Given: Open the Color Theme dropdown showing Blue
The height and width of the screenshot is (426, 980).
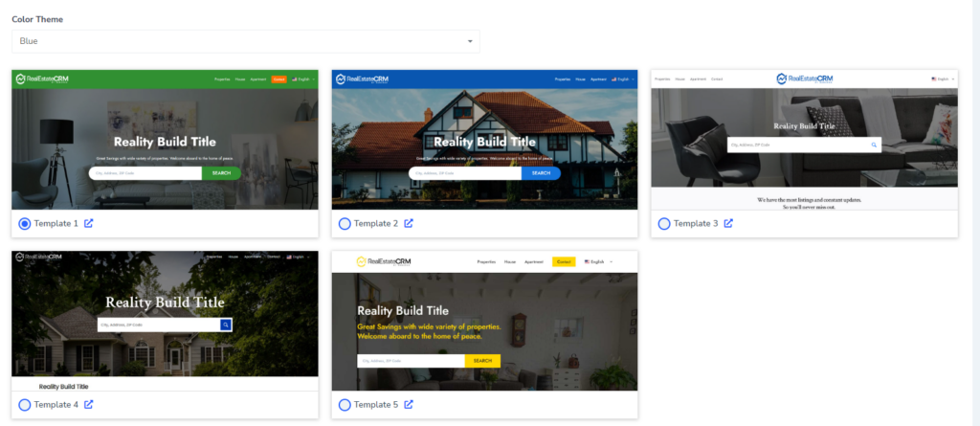Looking at the screenshot, I should click(245, 41).
